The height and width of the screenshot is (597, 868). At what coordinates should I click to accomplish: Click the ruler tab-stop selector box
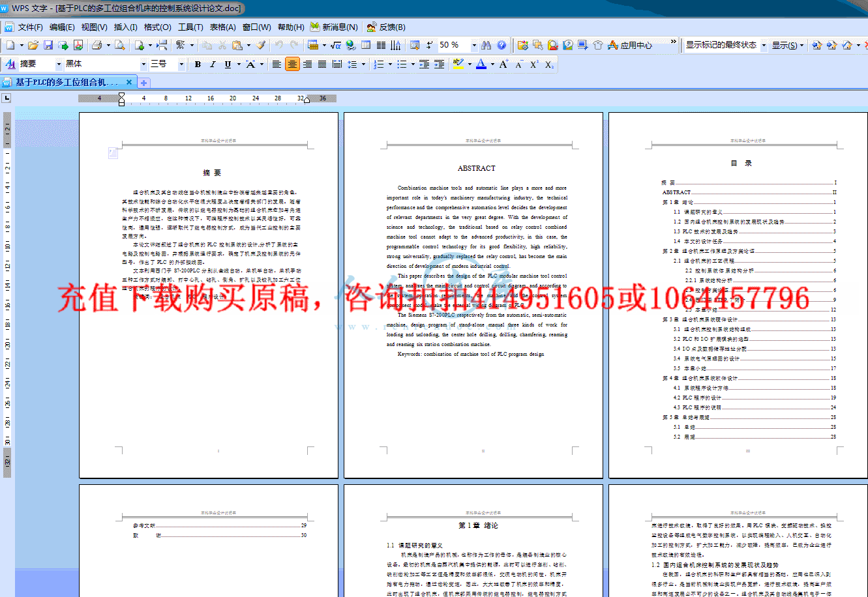(7, 98)
